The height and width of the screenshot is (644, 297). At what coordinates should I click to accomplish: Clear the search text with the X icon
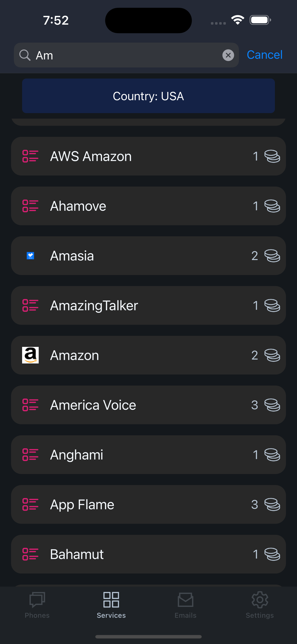coord(228,55)
